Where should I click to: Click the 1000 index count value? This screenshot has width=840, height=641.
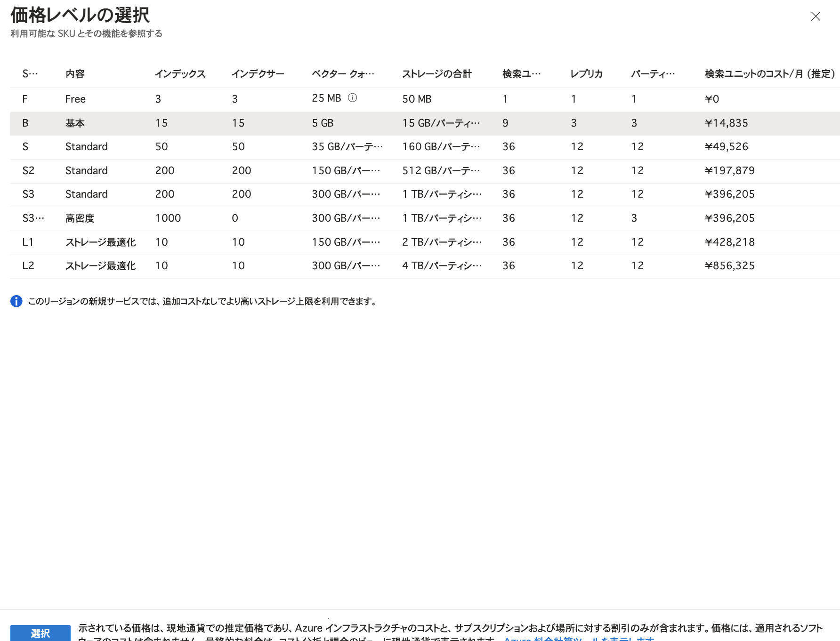[x=168, y=218]
